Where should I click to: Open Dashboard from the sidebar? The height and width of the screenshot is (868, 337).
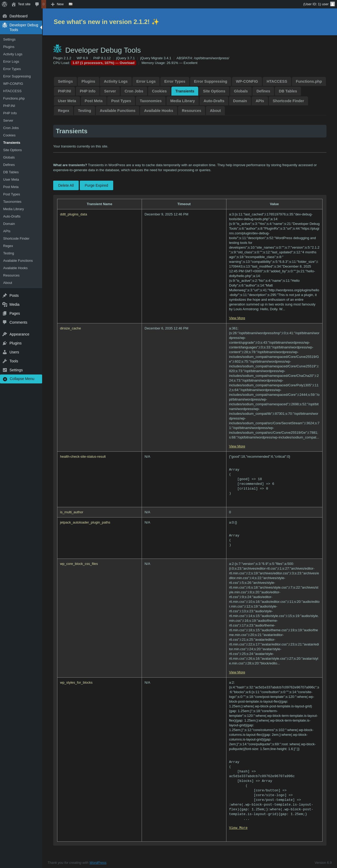18,16
